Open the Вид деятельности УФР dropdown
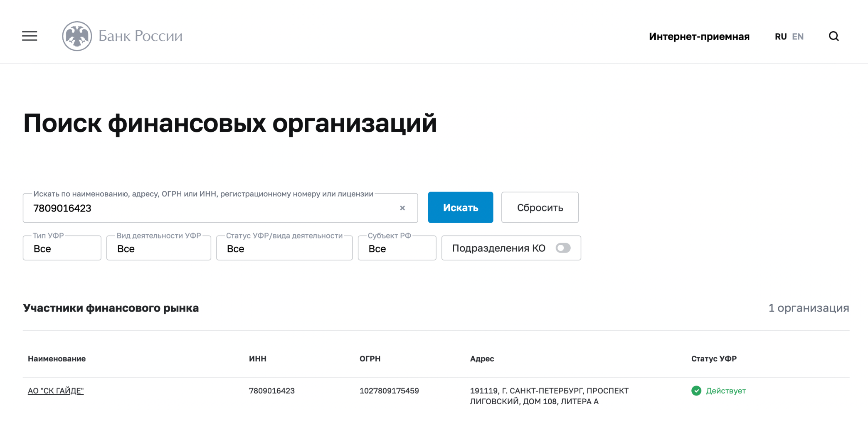This screenshot has width=868, height=430. [159, 248]
